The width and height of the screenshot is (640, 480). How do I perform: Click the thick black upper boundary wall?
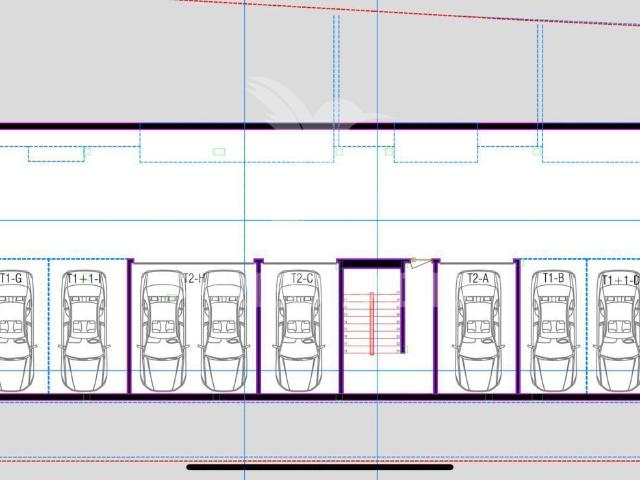[320, 127]
